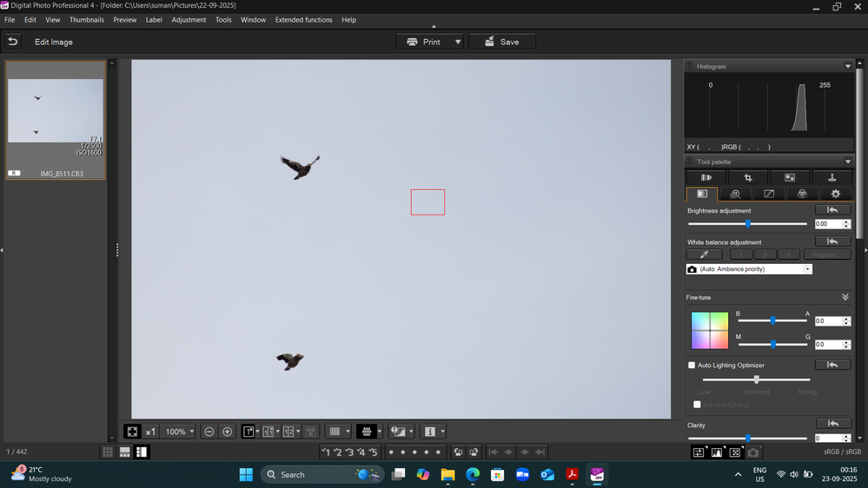Screen dimensions: 868x488
Task: Expand the Print button dropdown arrow
Action: 458,42
